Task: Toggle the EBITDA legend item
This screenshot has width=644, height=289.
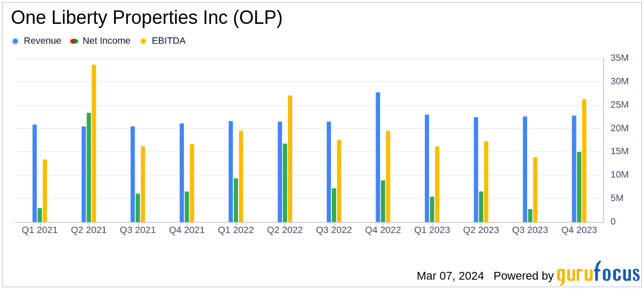Action: (163, 41)
